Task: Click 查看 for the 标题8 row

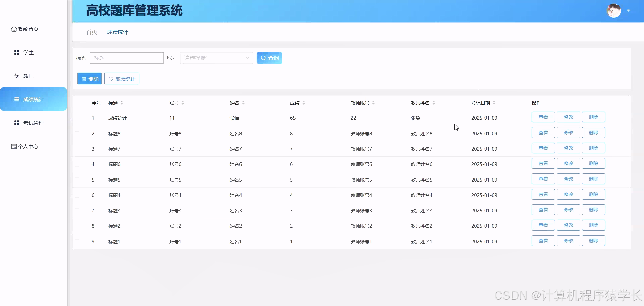Action: 543,133
